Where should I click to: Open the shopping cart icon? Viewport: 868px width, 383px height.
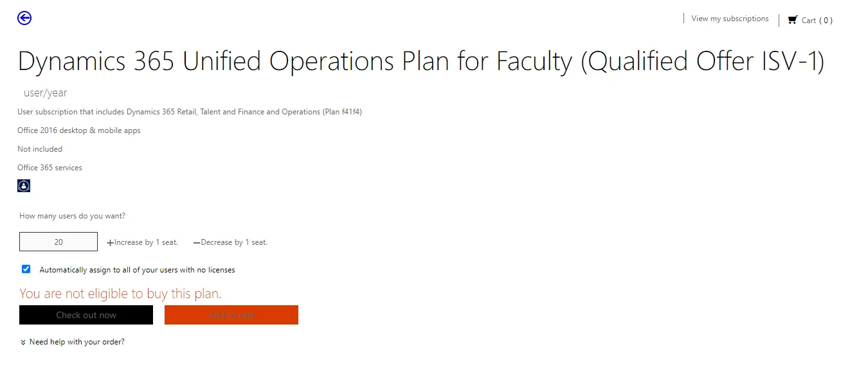[792, 20]
